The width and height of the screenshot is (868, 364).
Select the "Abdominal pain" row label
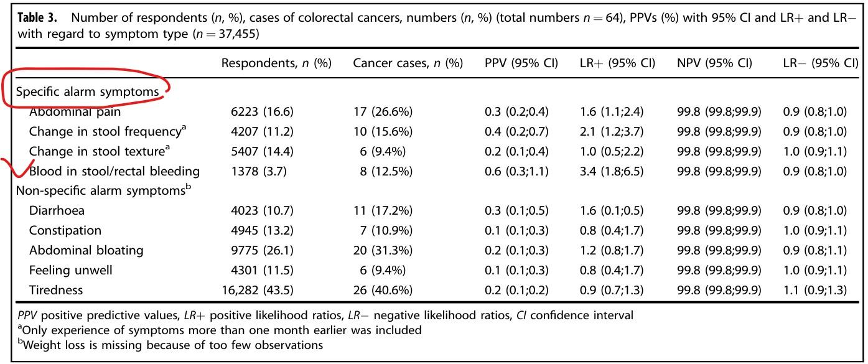coord(75,112)
